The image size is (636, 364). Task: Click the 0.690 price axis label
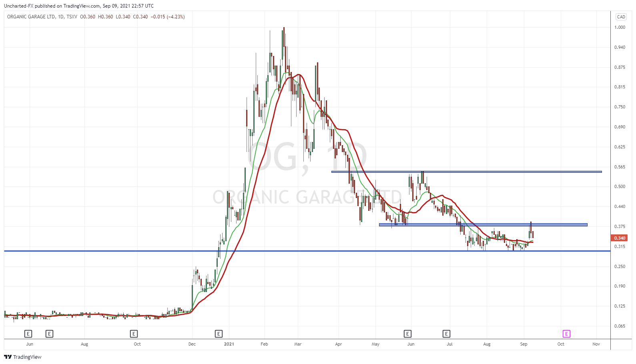620,127
